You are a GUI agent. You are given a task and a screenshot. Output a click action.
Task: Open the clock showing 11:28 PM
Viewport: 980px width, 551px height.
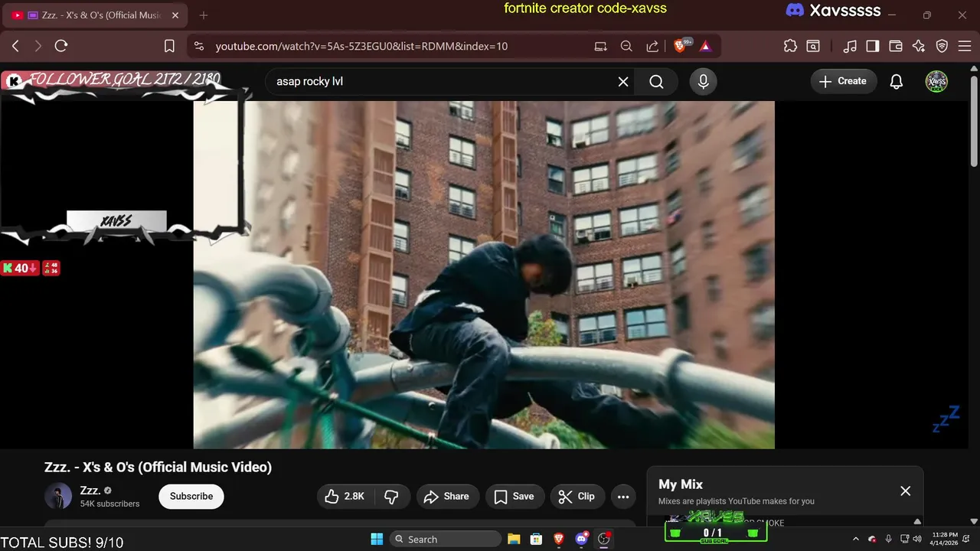coord(945,539)
